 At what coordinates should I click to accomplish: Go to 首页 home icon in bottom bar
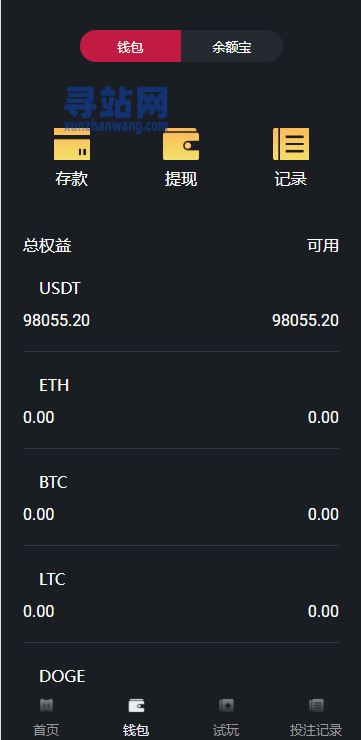(x=46, y=706)
